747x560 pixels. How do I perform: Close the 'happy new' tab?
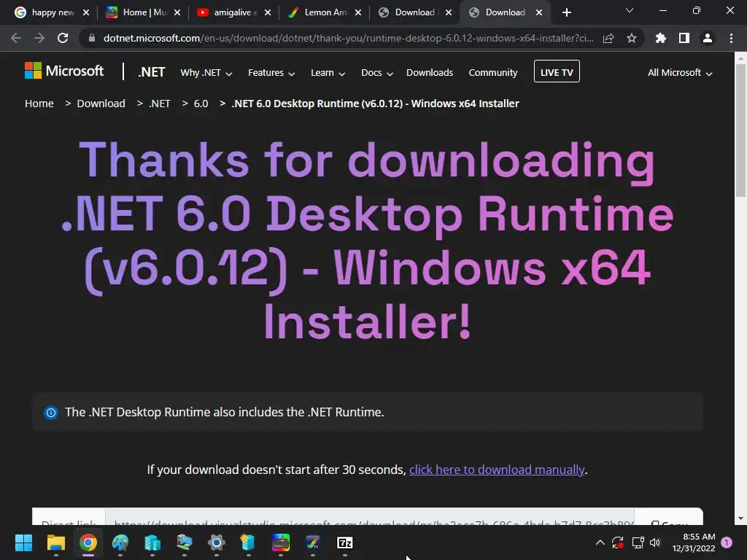click(86, 12)
